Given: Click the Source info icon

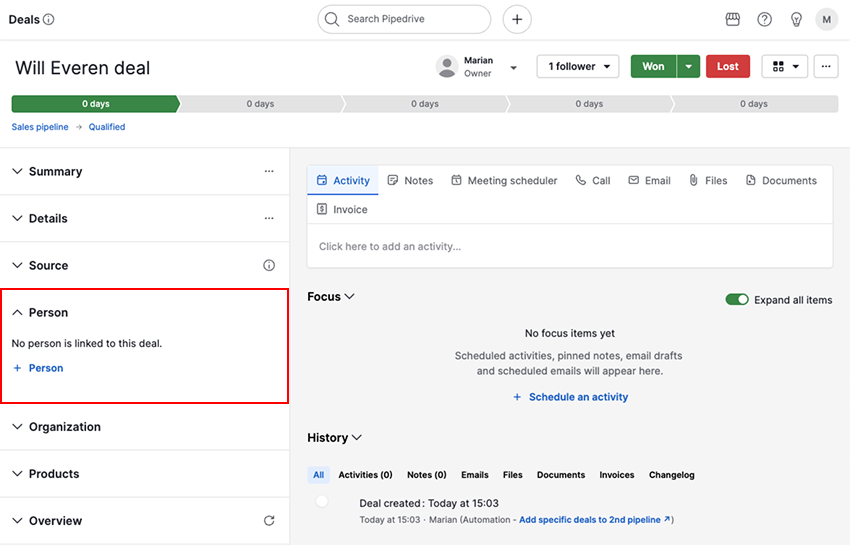Looking at the screenshot, I should point(268,266).
